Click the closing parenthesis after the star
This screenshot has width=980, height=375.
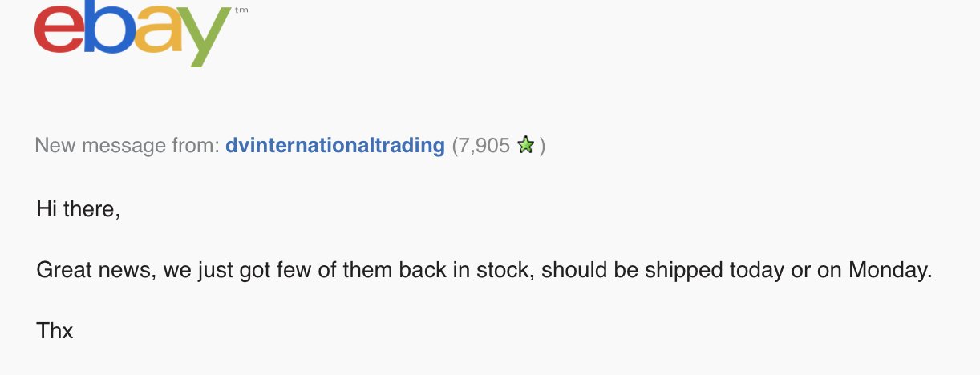(x=543, y=146)
